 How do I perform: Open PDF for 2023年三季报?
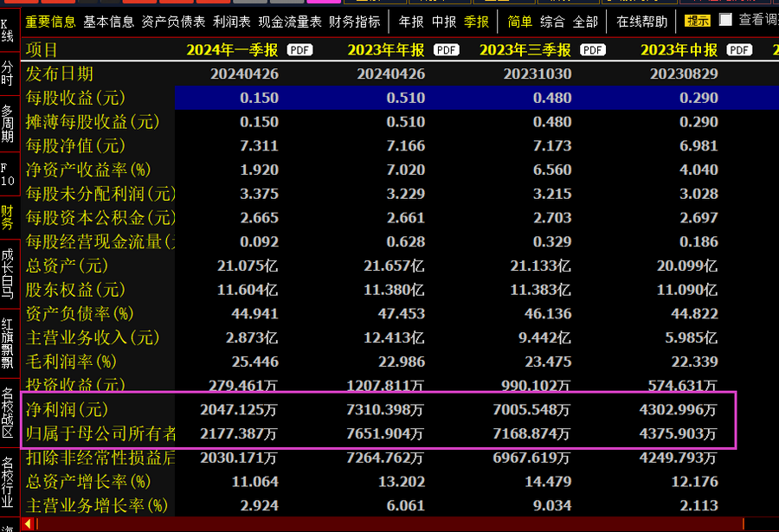[x=593, y=50]
